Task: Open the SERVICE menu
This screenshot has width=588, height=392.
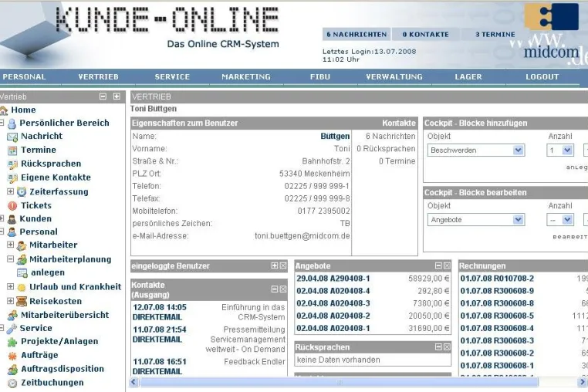Action: pos(172,77)
